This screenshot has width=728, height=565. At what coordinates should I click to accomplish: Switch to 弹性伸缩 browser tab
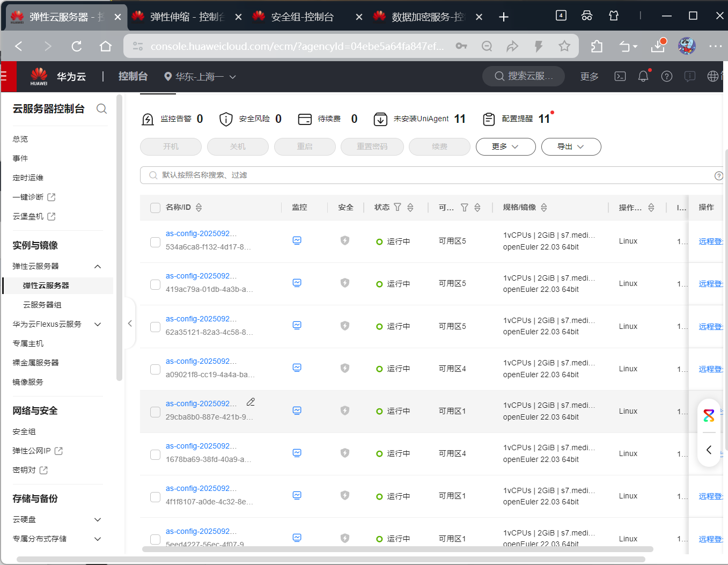[x=187, y=17]
